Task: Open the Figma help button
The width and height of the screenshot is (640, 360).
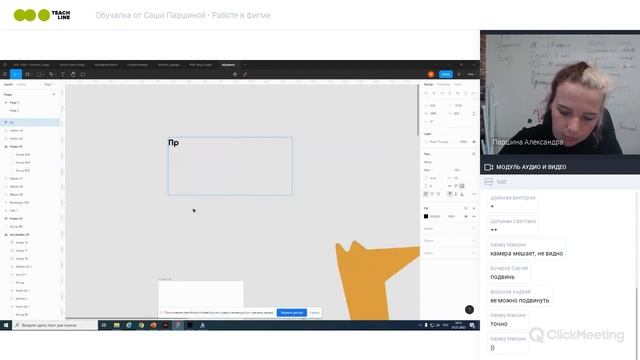Action: click(469, 310)
